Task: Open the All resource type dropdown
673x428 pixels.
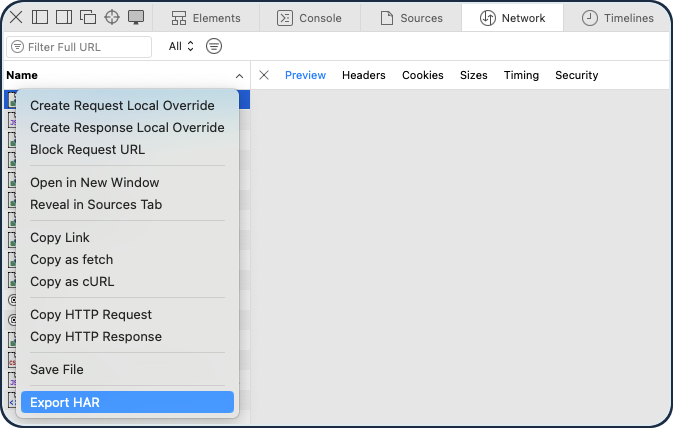Action: pos(181,47)
